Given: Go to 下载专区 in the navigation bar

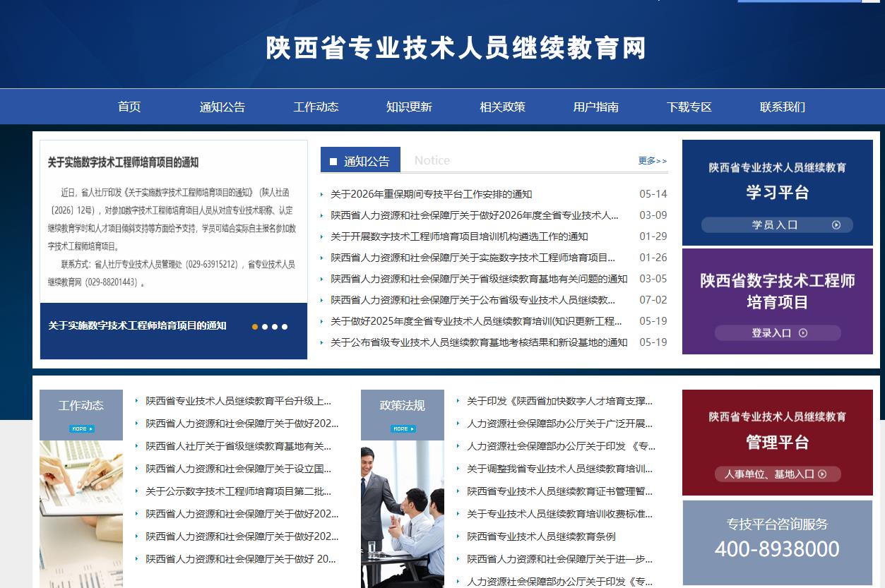Looking at the screenshot, I should click(689, 107).
